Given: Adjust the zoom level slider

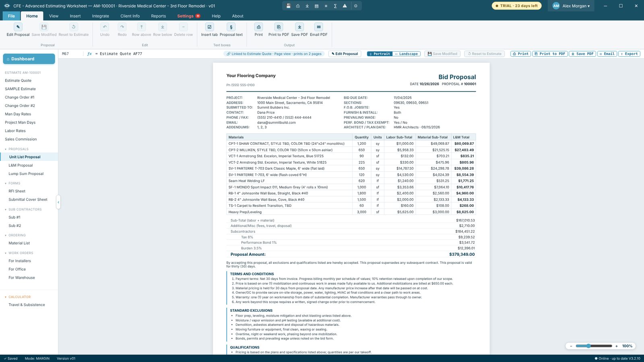Looking at the screenshot, I should point(594,346).
